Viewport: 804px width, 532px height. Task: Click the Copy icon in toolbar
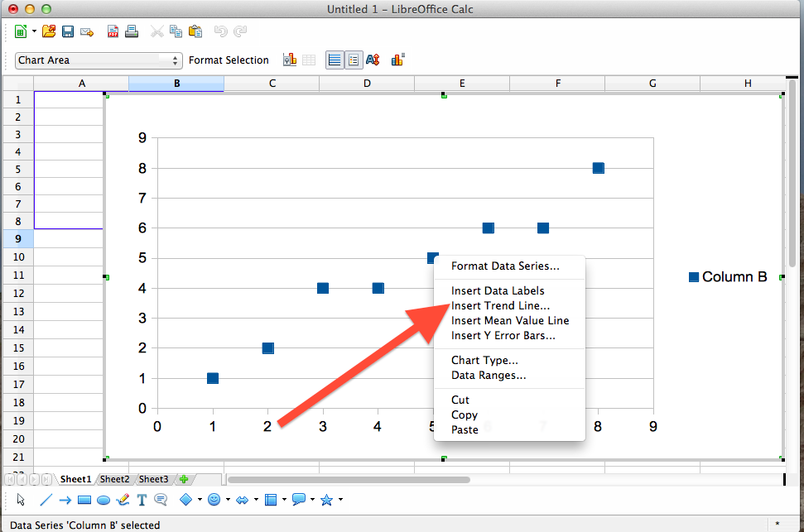(x=176, y=31)
